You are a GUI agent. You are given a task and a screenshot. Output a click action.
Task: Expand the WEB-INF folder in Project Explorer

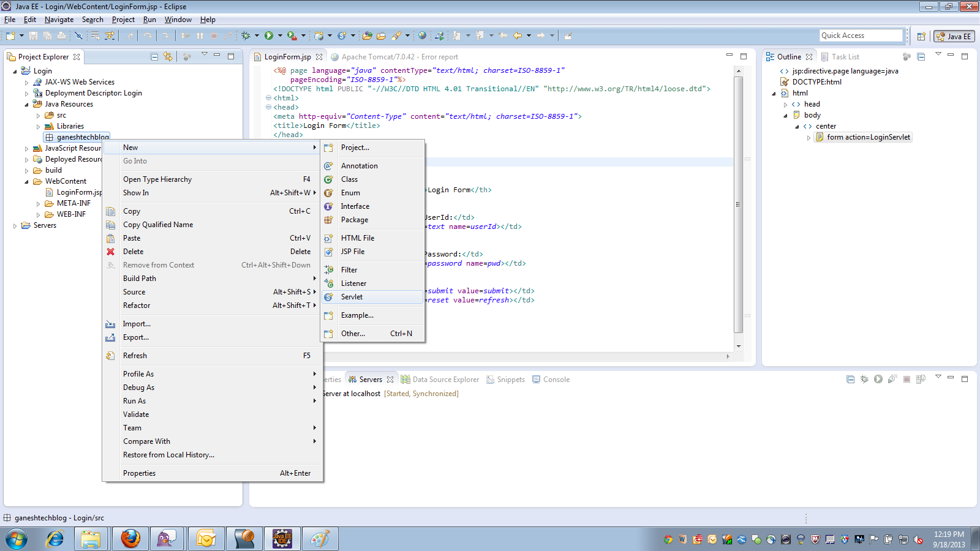[x=39, y=214]
